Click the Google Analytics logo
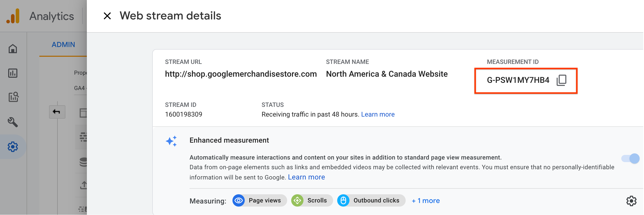Image resolution: width=644 pixels, height=215 pixels. coord(13,16)
